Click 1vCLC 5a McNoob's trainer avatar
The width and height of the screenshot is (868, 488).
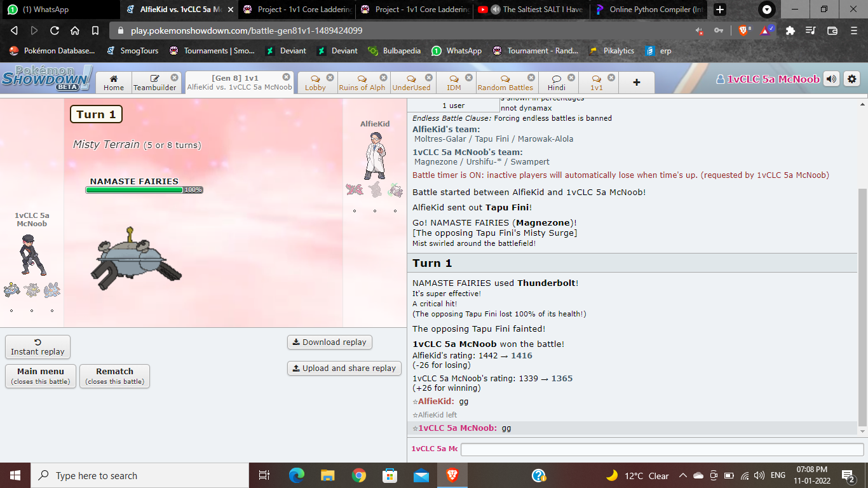click(x=32, y=255)
